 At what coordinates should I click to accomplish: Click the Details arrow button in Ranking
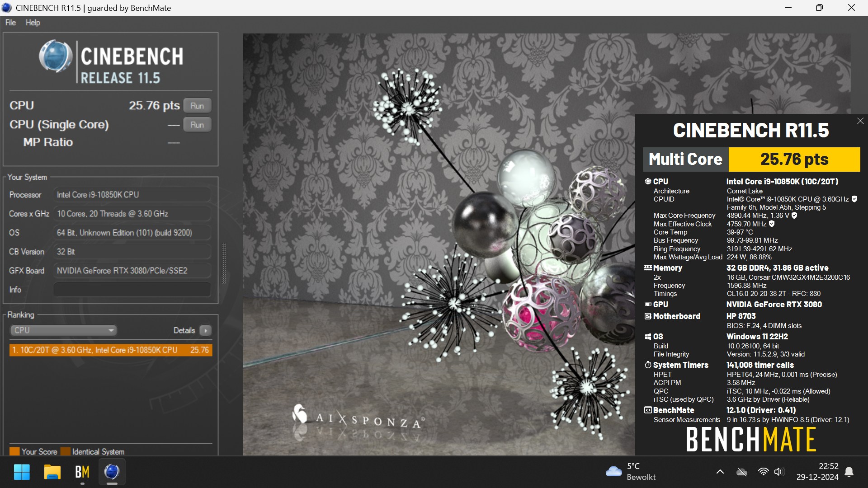206,331
